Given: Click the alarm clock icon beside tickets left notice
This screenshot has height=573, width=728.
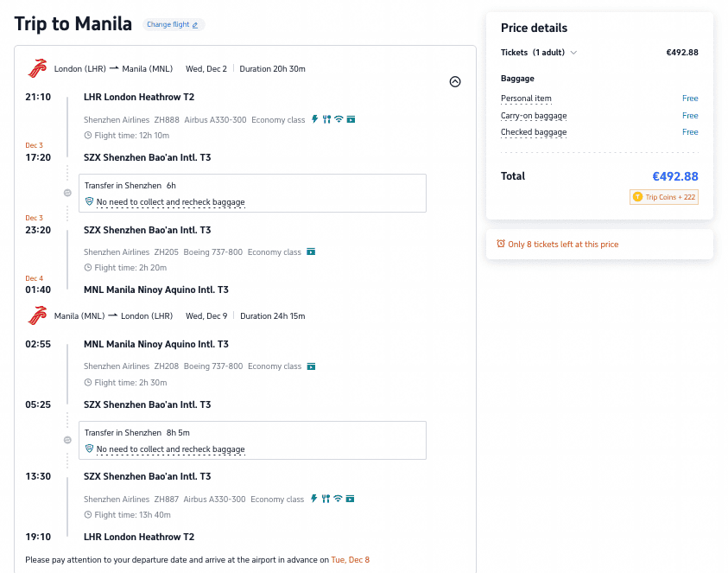Looking at the screenshot, I should click(501, 244).
